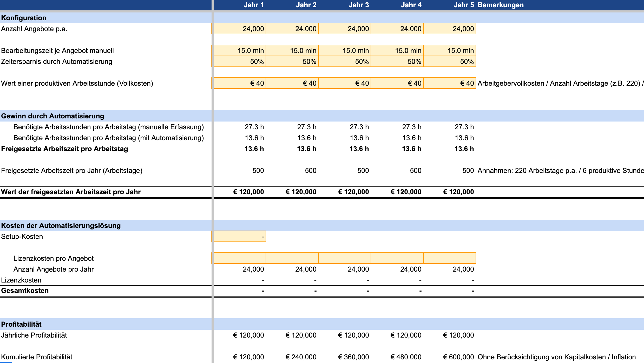Select the Gewinn durch Automatisierung heading
This screenshot has width=644, height=363.
point(52,116)
